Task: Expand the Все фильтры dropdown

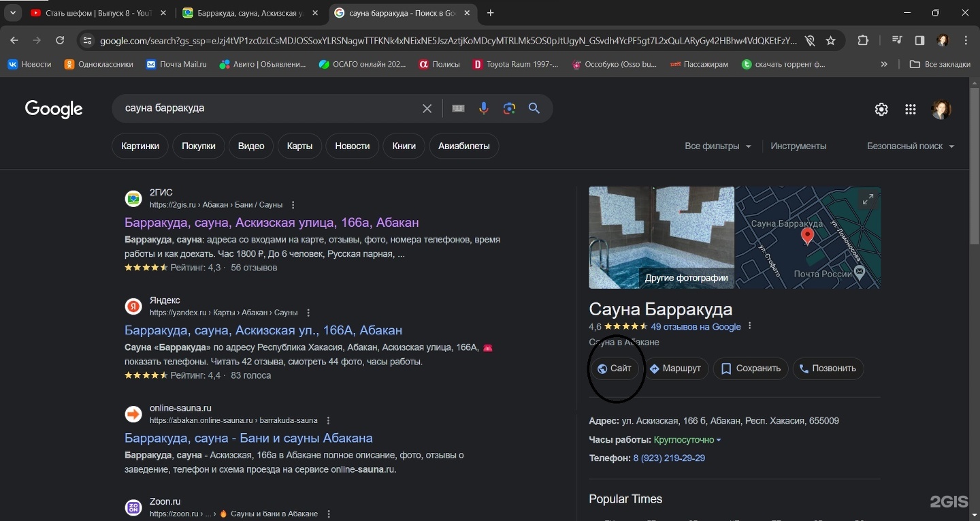Action: point(718,146)
